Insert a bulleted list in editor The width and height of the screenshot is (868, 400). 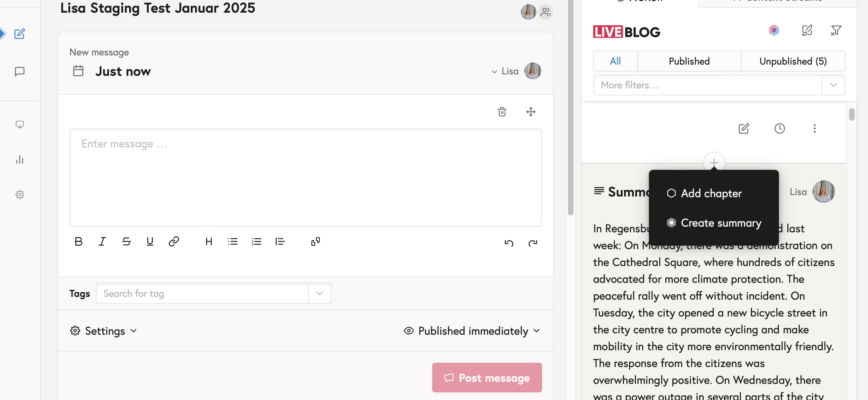tap(232, 241)
